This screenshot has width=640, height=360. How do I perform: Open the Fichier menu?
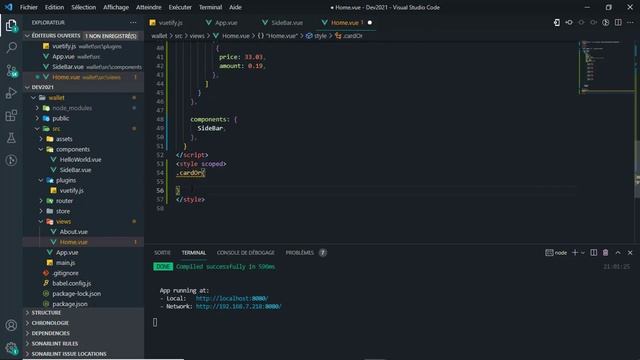tap(29, 7)
